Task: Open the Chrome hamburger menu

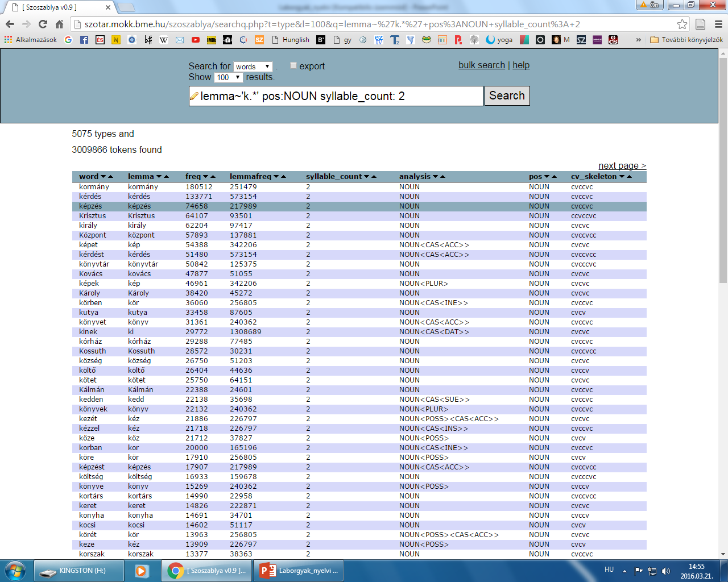Action: pos(718,24)
